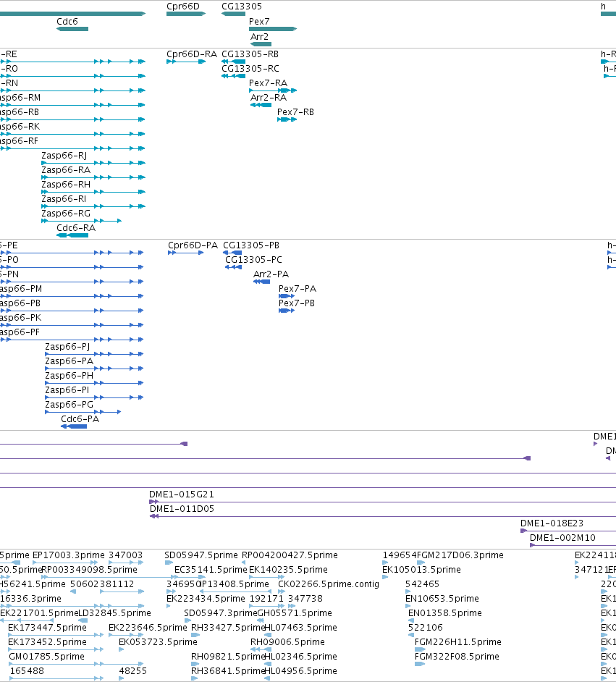Select transcript CG13305-RC
The height and width of the screenshot is (682, 616).
coord(250,68)
